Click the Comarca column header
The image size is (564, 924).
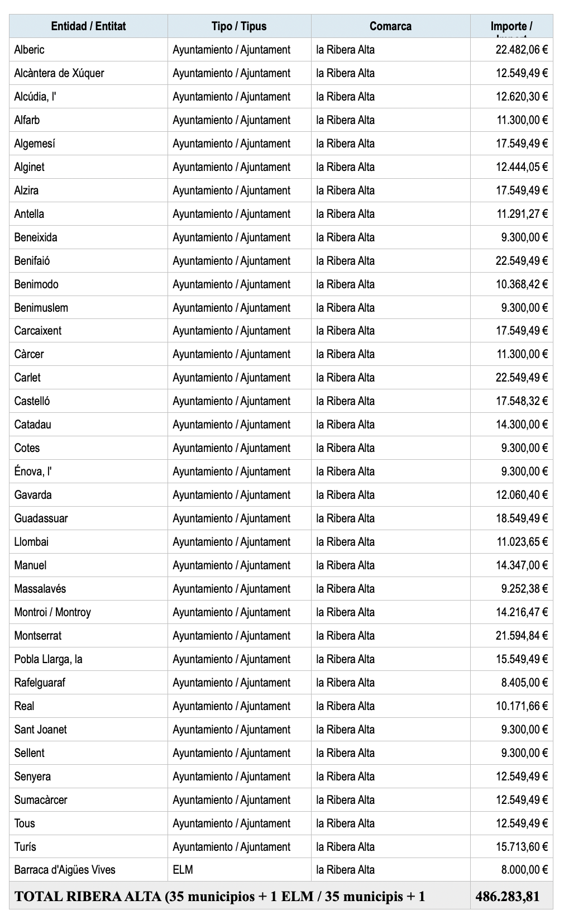[390, 26]
